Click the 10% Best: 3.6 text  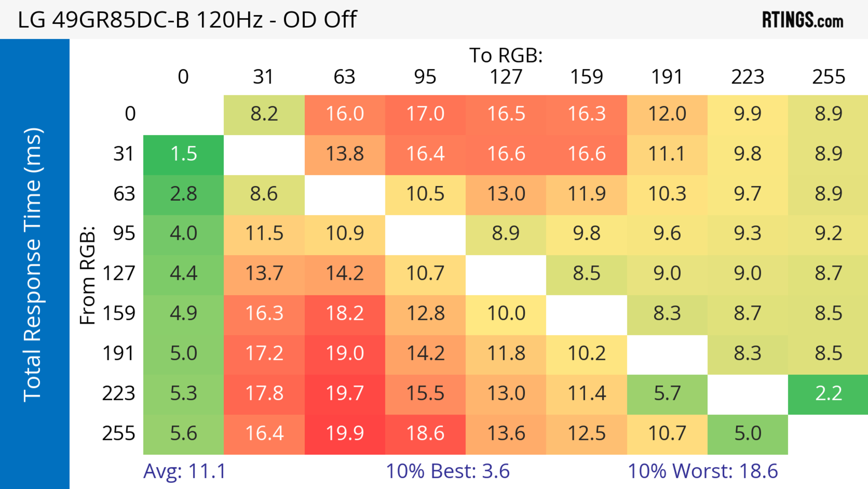pos(448,471)
